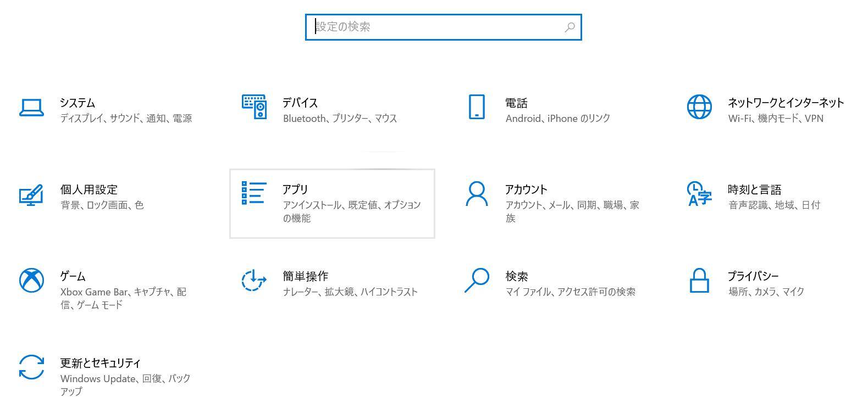Click the text Android、iPhone のリンク
Viewport: 868px width, 397px height.
pos(557,118)
